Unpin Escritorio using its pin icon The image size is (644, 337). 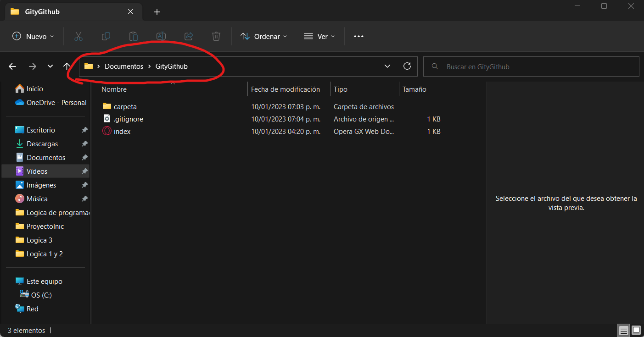pos(84,130)
